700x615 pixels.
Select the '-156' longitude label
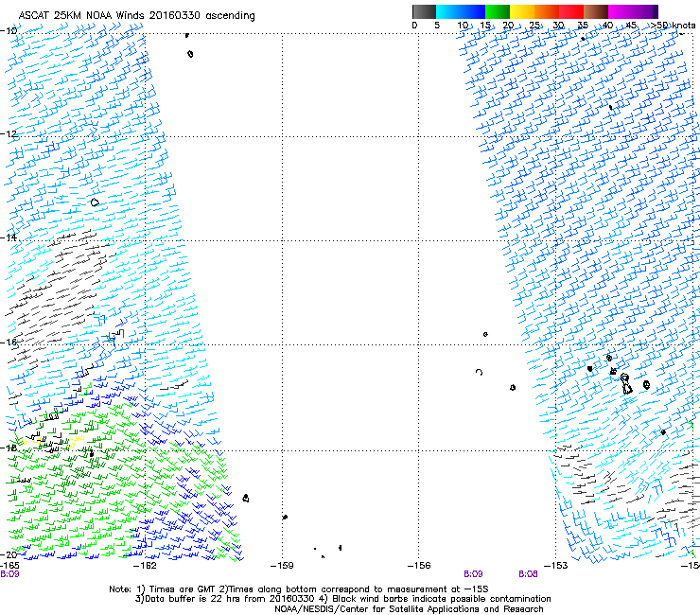click(419, 566)
